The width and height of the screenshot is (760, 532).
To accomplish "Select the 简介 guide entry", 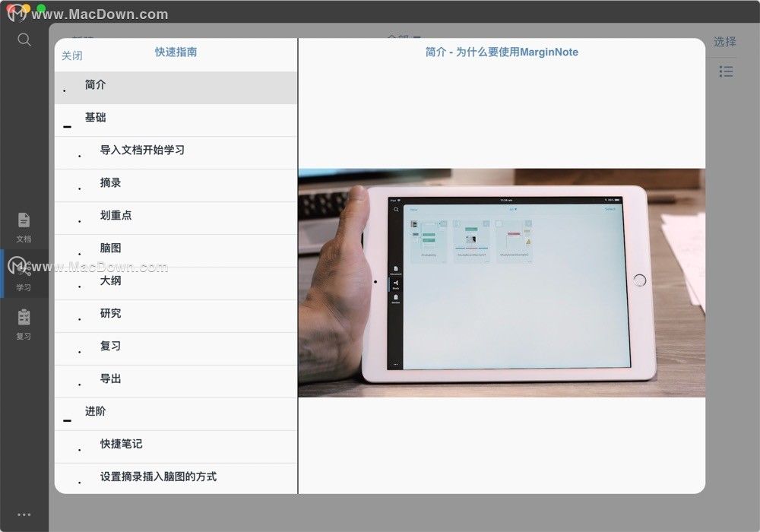I will pyautogui.click(x=176, y=87).
